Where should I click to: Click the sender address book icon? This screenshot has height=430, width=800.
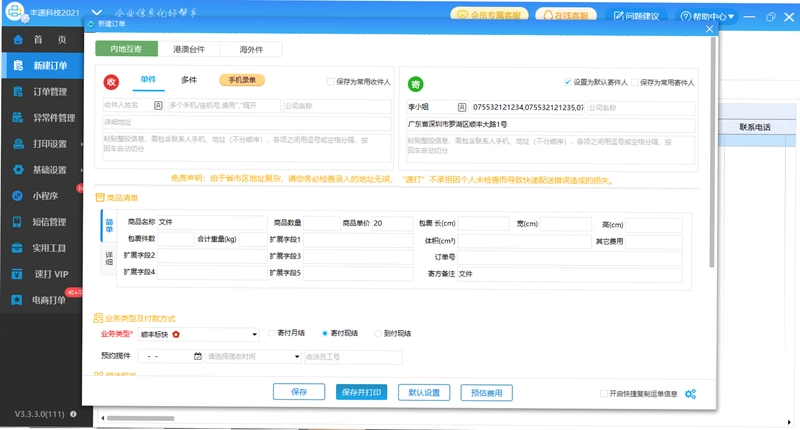click(x=462, y=107)
